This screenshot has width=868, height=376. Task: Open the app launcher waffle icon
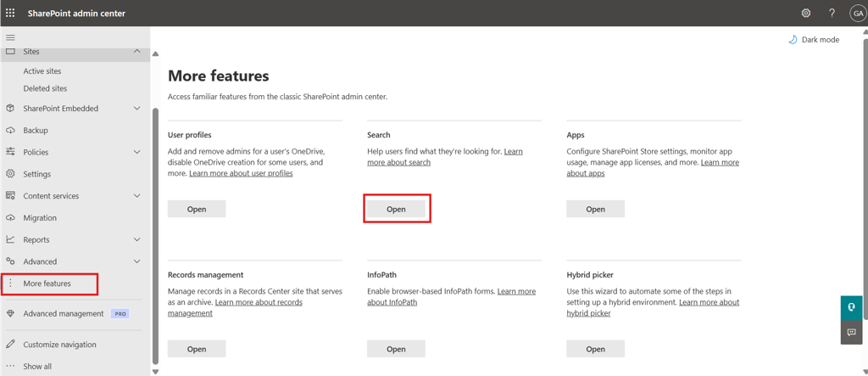click(10, 13)
